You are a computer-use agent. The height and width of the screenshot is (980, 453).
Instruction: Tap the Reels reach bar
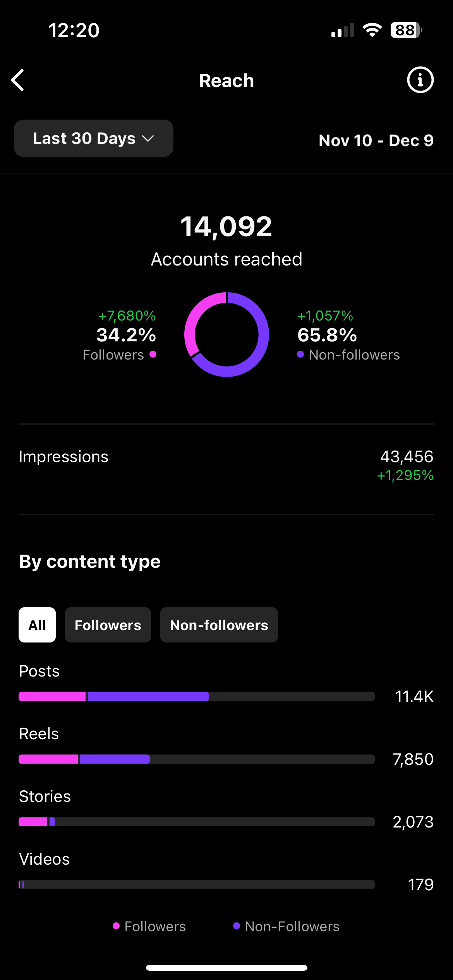tap(196, 759)
